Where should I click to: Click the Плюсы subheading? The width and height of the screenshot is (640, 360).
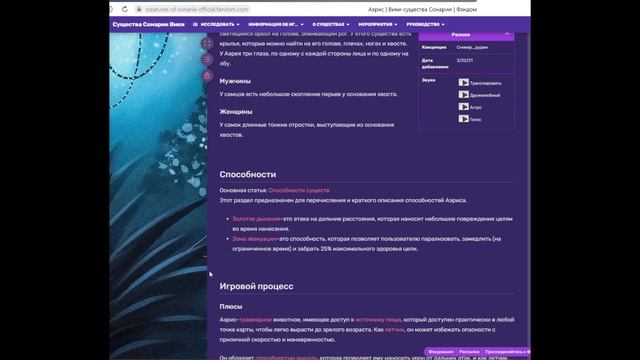coord(231,307)
